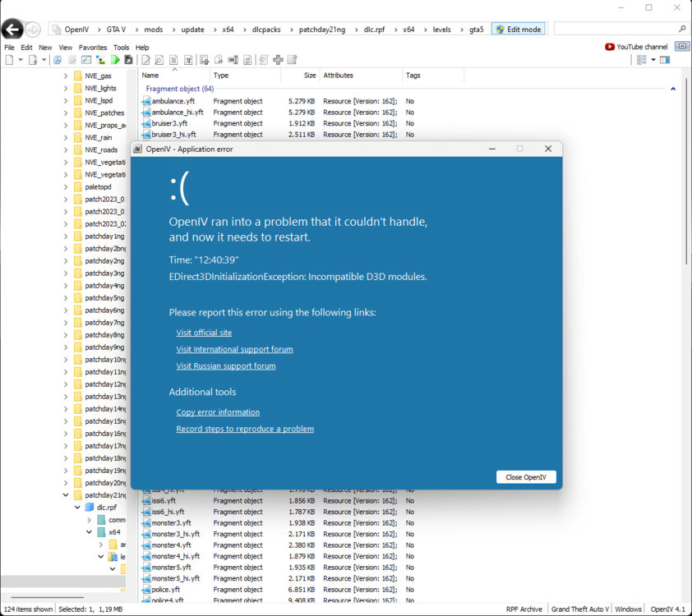Click the Close OpenIV button

tap(526, 476)
